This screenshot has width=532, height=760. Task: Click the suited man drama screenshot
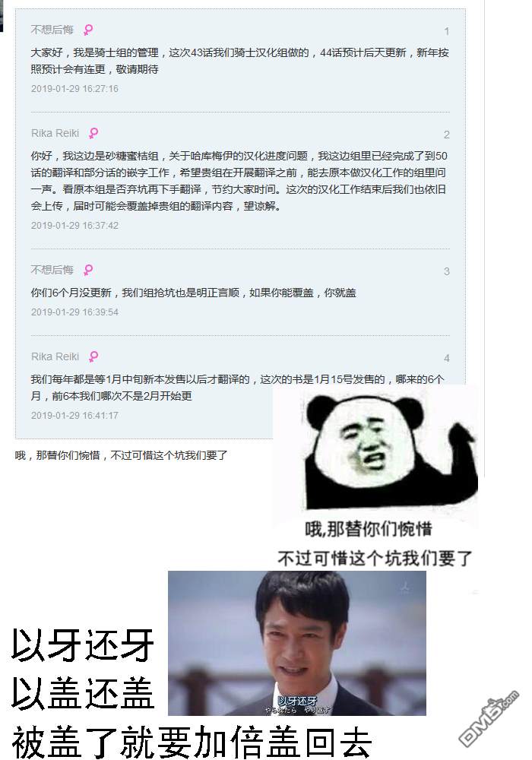pyautogui.click(x=297, y=643)
